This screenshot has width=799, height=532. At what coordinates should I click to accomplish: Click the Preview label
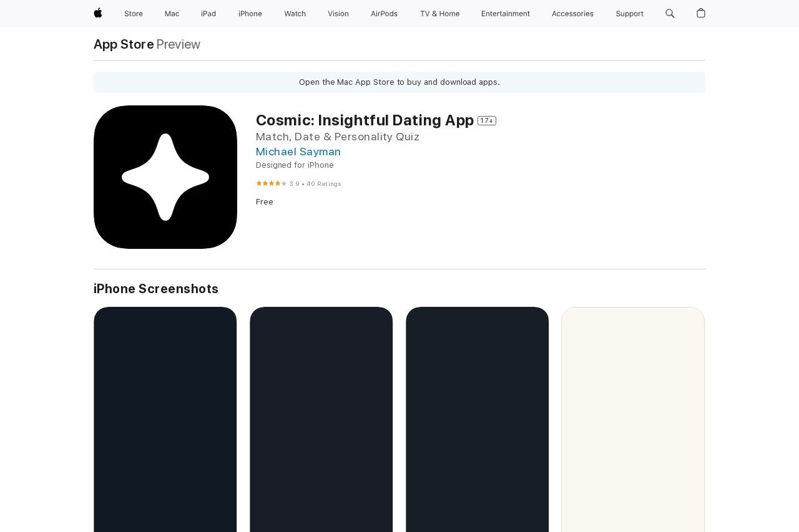point(179,44)
